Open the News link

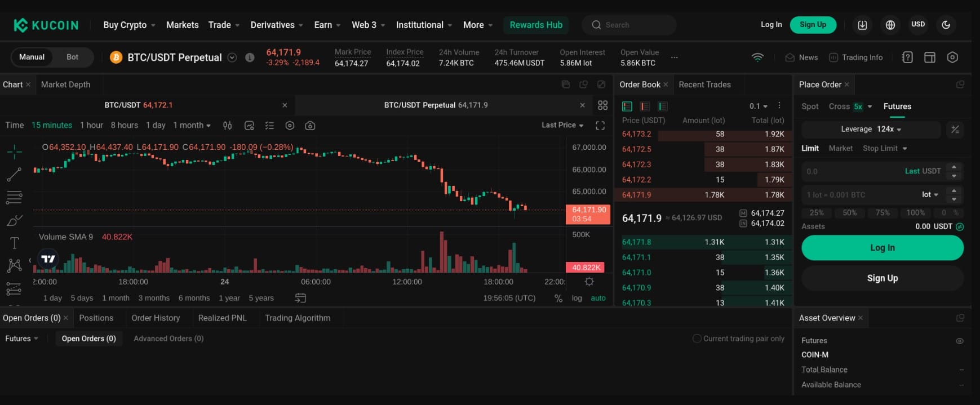[x=801, y=57]
